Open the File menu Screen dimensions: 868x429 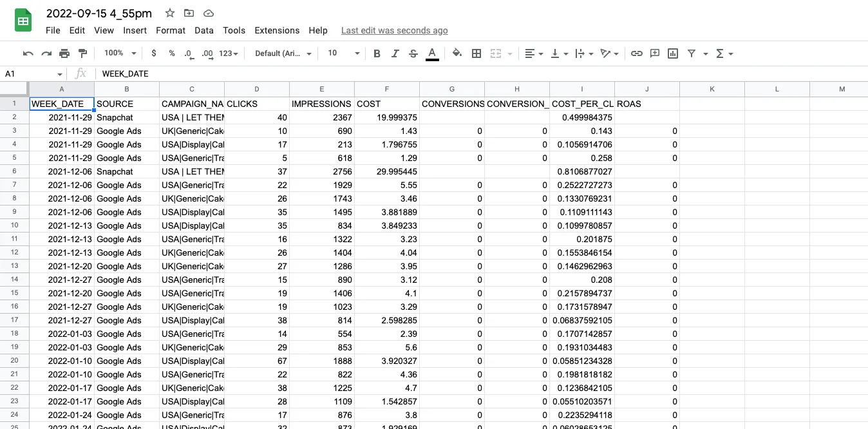click(x=53, y=30)
